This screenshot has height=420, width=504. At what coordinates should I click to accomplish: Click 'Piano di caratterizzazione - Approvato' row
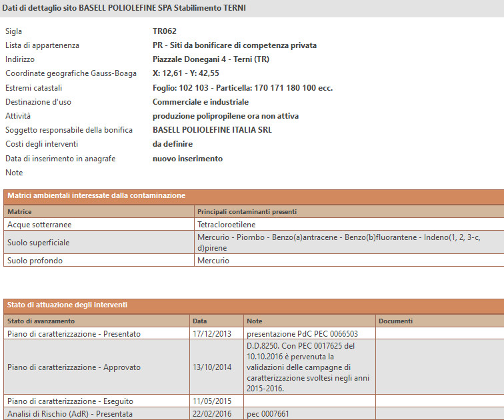[97, 367]
